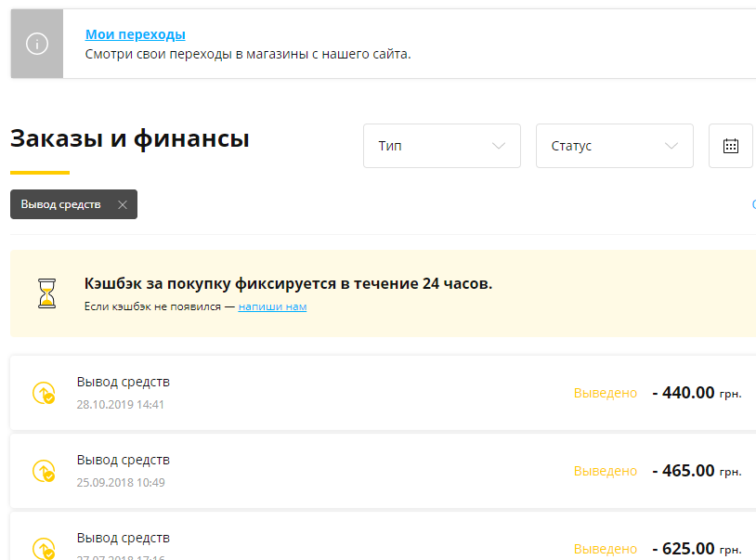Image resolution: width=756 pixels, height=560 pixels.
Task: Open the Вывод средств entry dated 25.09.2018
Action: pyautogui.click(x=124, y=460)
